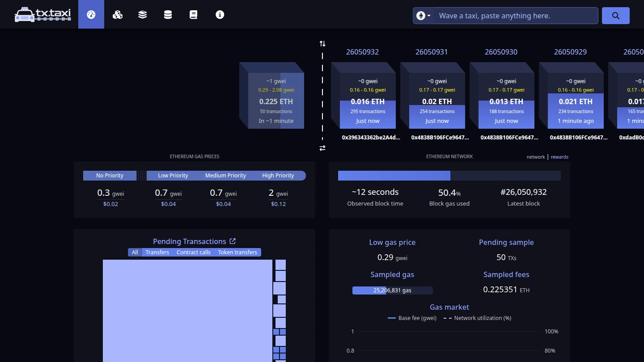Select the No Priority gas option

point(110,176)
